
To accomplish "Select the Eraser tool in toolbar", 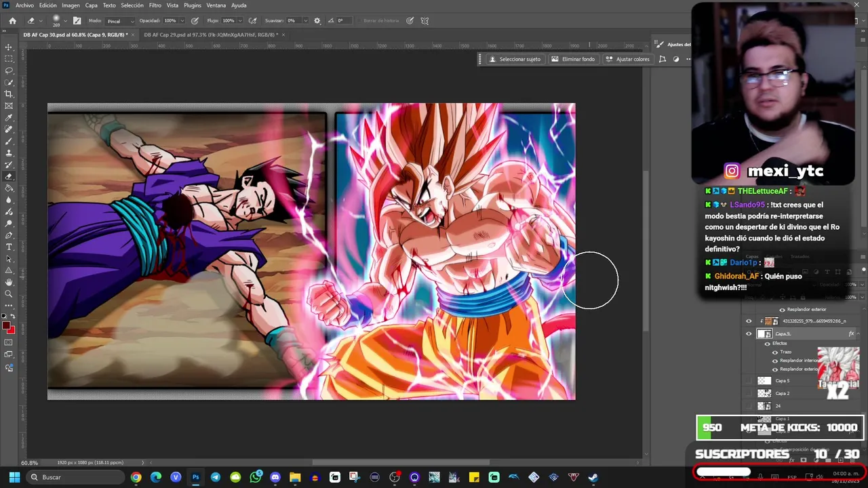I will click(9, 176).
